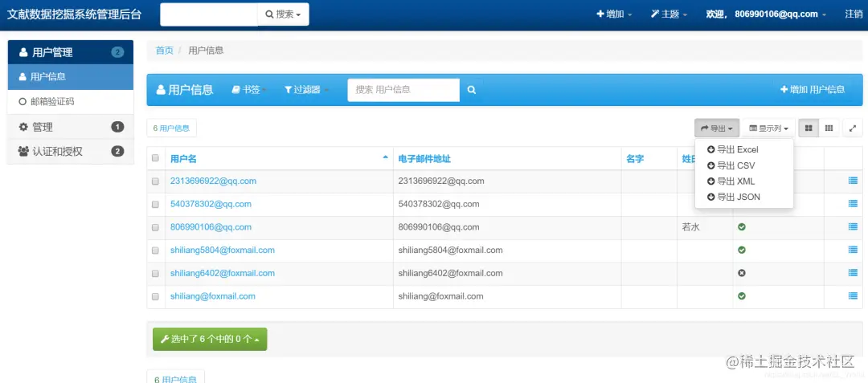Check the box for shiliang@foxmail.com
The height and width of the screenshot is (383, 868).
click(x=156, y=297)
